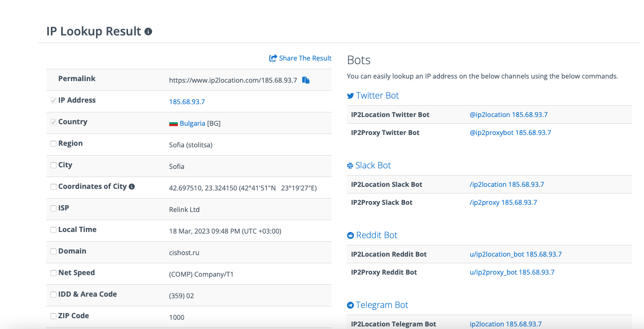The image size is (644, 329).
Task: Click the Reddit logo icon
Action: 351,236
